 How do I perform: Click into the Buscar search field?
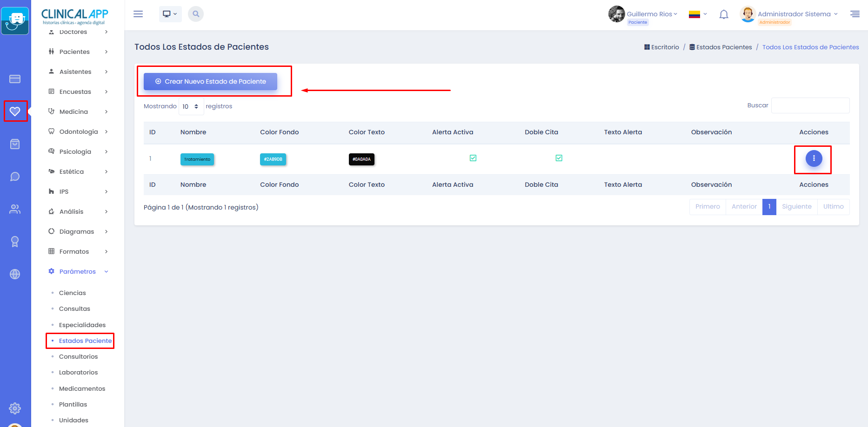click(x=810, y=105)
